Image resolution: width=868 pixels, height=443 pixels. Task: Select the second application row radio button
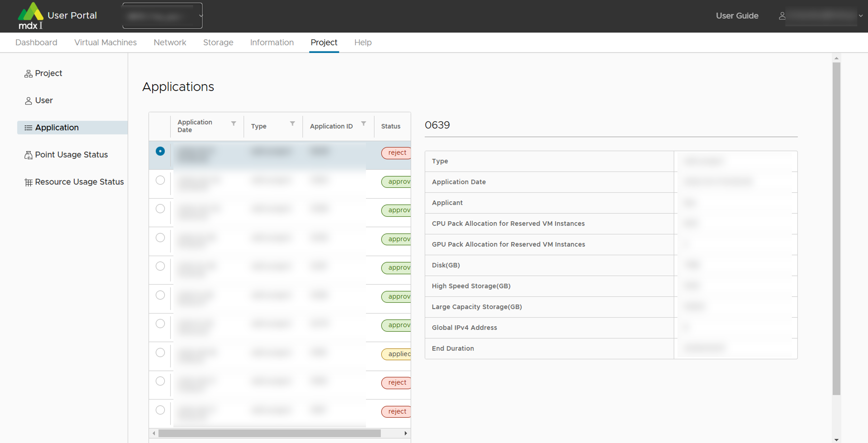160,180
